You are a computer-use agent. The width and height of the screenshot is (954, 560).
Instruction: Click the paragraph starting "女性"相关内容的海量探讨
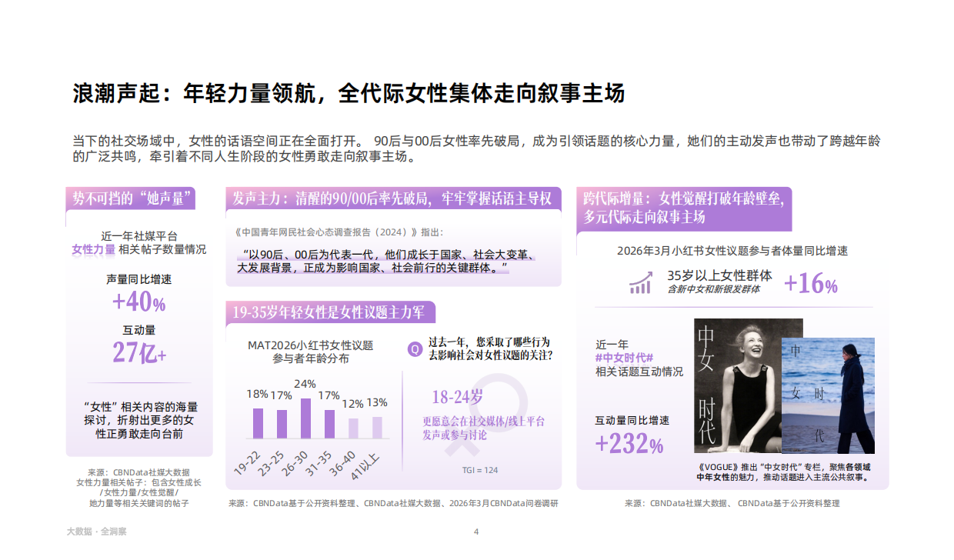point(139,420)
